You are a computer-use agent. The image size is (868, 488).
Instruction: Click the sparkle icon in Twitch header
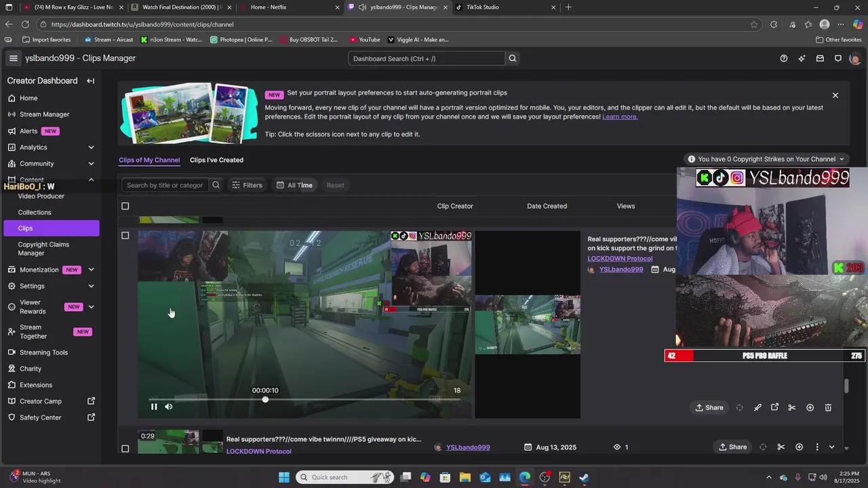(x=802, y=58)
